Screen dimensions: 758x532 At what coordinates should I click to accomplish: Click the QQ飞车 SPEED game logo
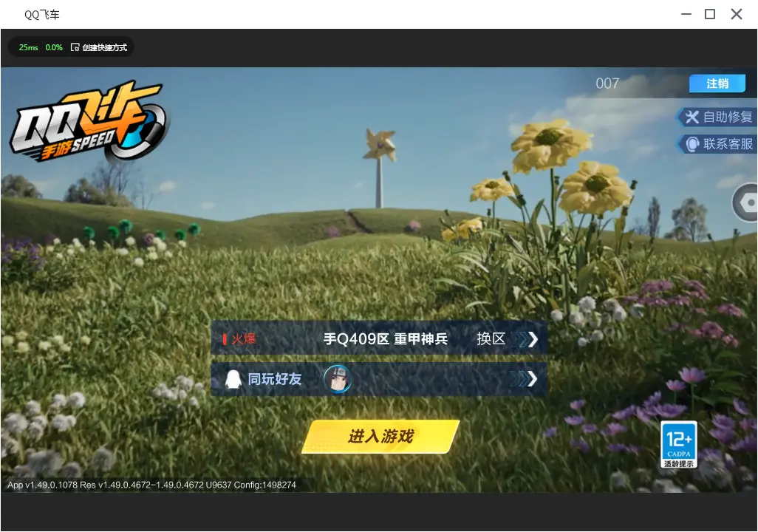[x=88, y=121]
